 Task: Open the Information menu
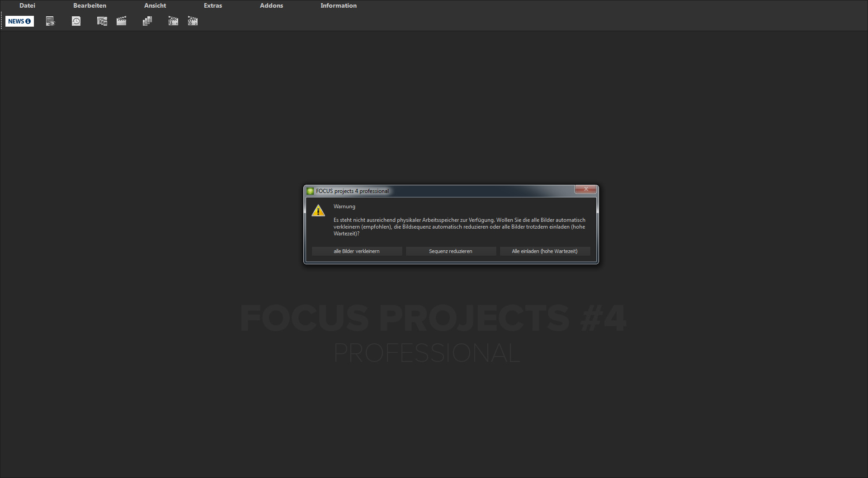(x=339, y=5)
